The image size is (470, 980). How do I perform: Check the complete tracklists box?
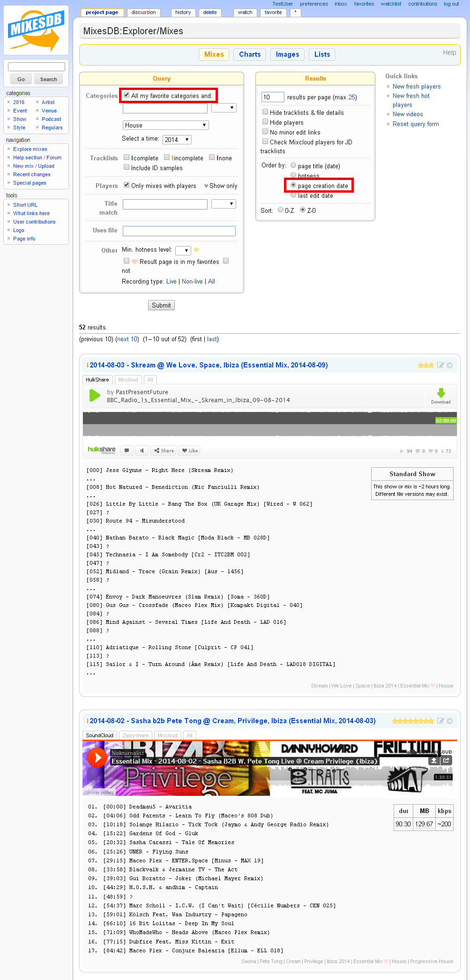click(x=127, y=157)
